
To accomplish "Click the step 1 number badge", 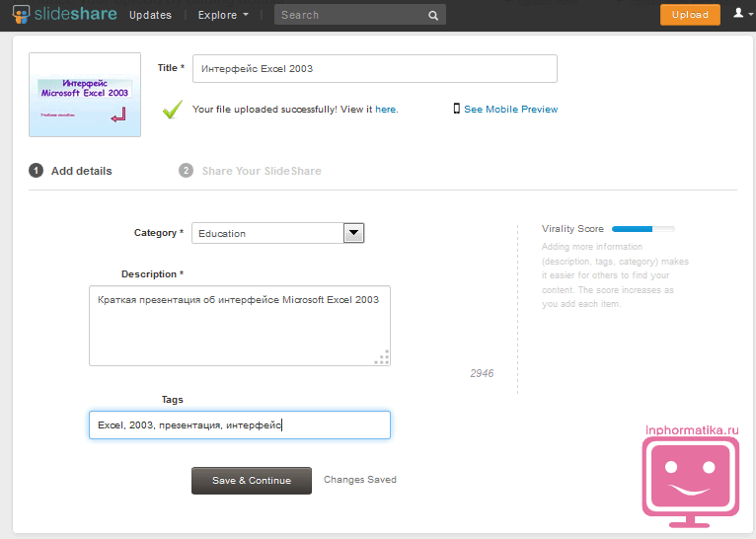I will pos(37,171).
